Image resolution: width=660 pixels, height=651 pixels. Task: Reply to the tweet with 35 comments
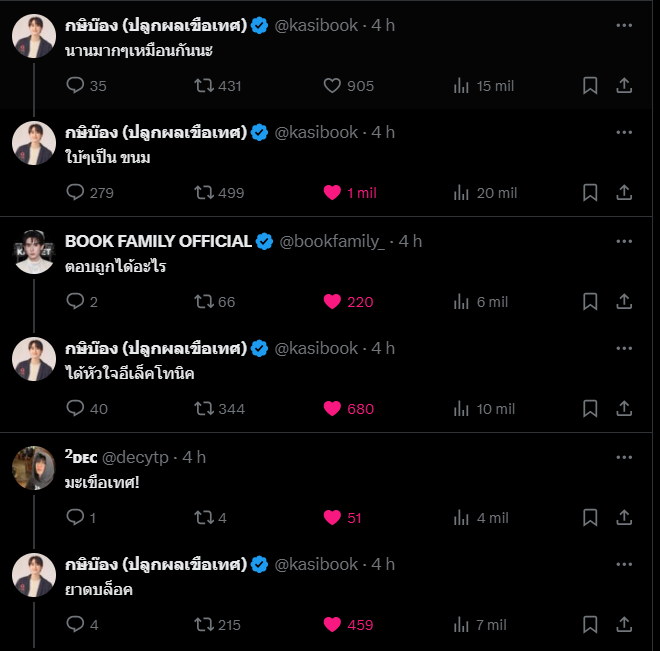click(x=75, y=85)
